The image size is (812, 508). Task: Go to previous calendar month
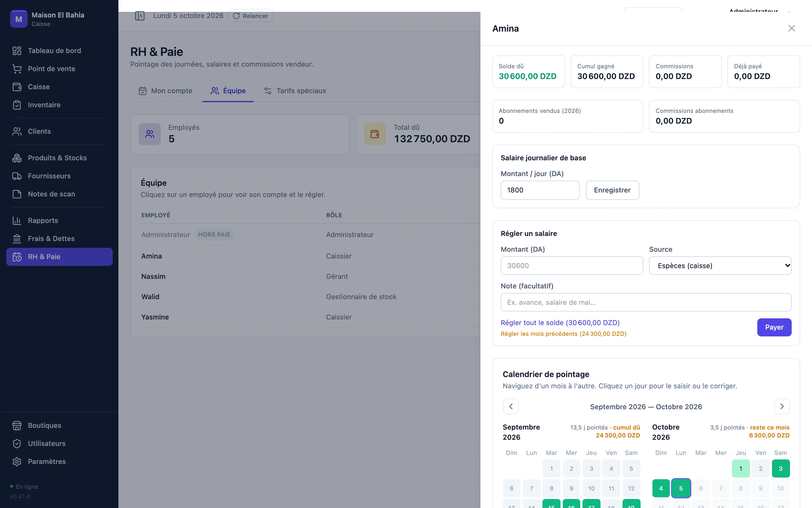coord(511,406)
